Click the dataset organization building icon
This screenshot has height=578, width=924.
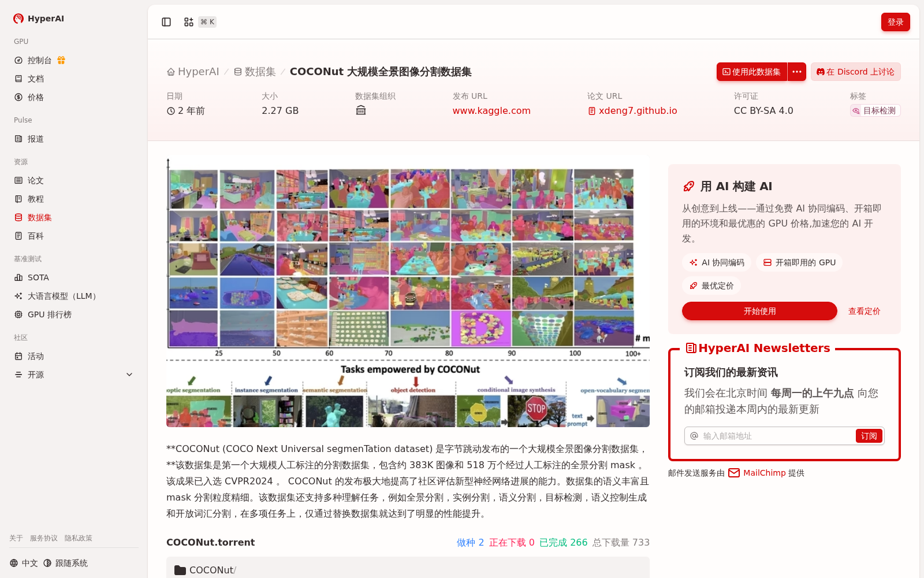coord(361,110)
